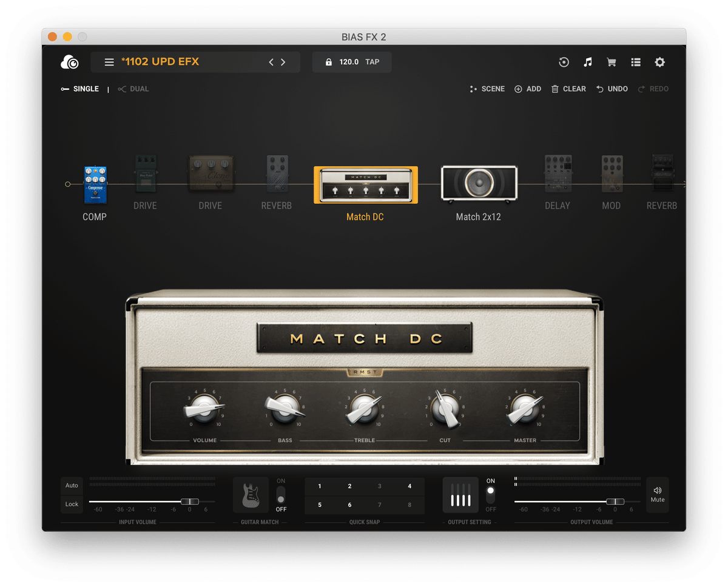The width and height of the screenshot is (728, 587).
Task: Adjust the OUTPUT VOLUME slider handle
Action: click(615, 501)
